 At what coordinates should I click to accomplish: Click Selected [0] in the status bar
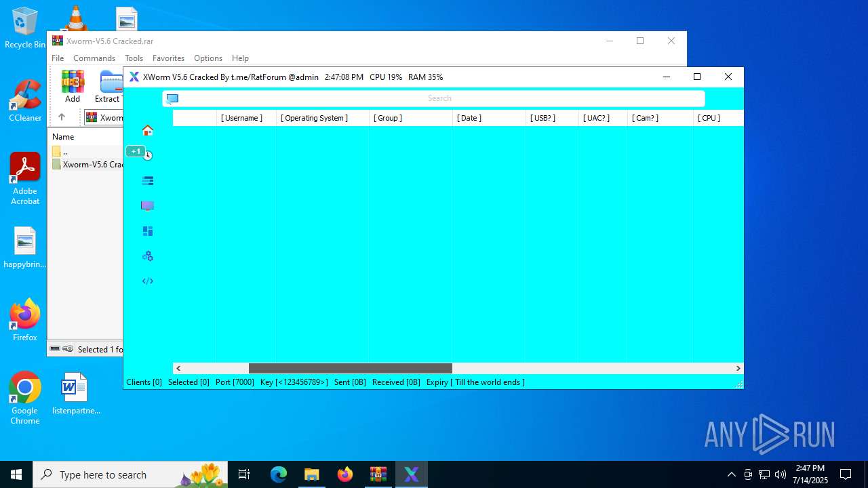click(x=189, y=382)
